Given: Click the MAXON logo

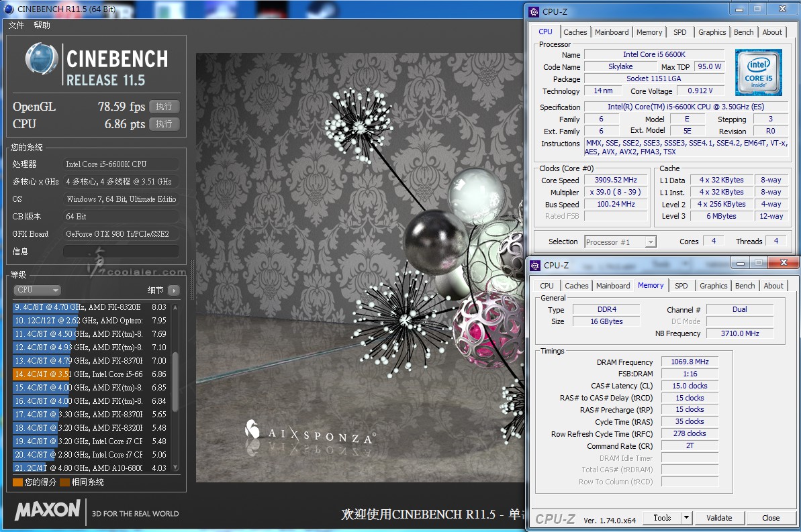Looking at the screenshot, I should (x=48, y=510).
